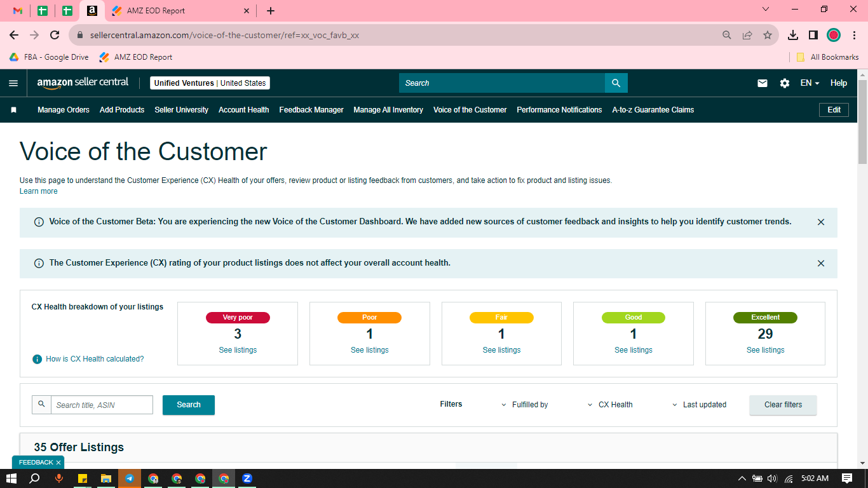The height and width of the screenshot is (488, 868).
Task: Dismiss the CX rating account health banner
Action: 821,263
